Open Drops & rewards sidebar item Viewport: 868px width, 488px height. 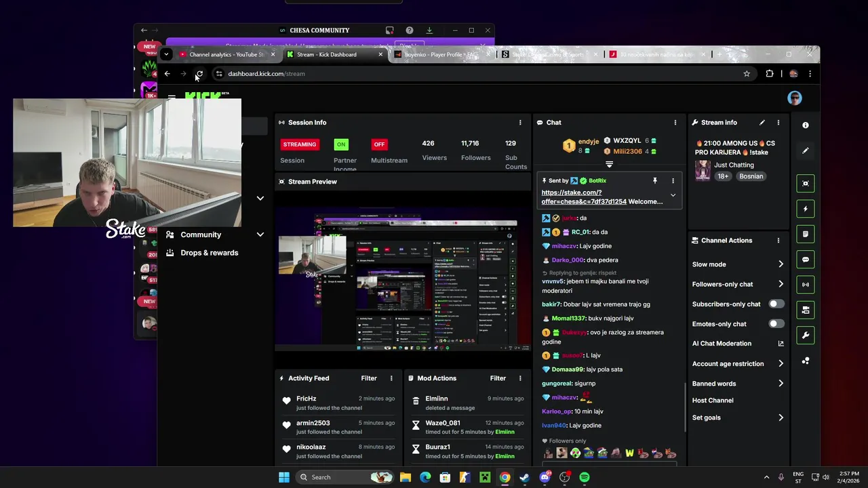(x=210, y=253)
